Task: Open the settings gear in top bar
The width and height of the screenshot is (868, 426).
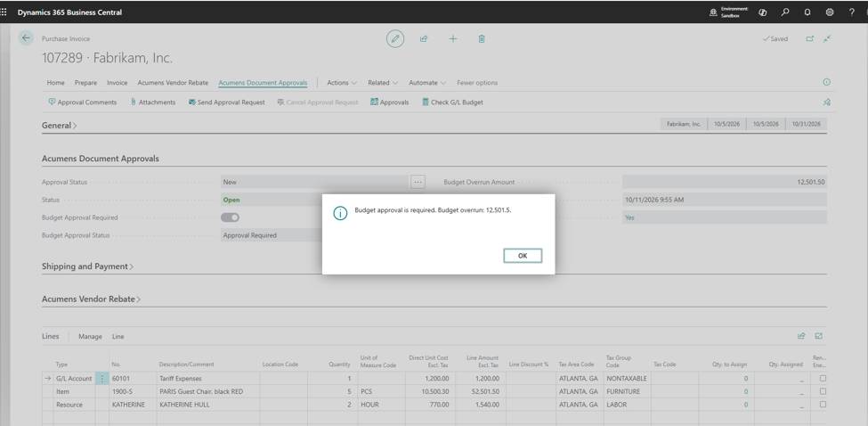Action: [829, 12]
